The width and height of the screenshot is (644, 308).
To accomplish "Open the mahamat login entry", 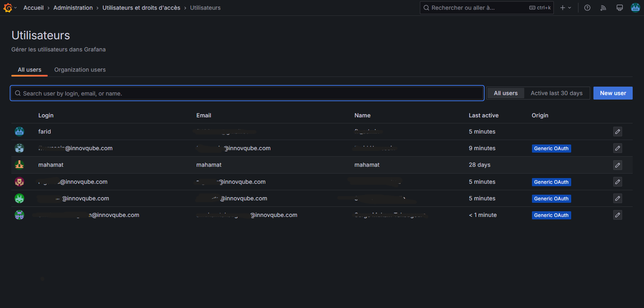I will [x=51, y=165].
